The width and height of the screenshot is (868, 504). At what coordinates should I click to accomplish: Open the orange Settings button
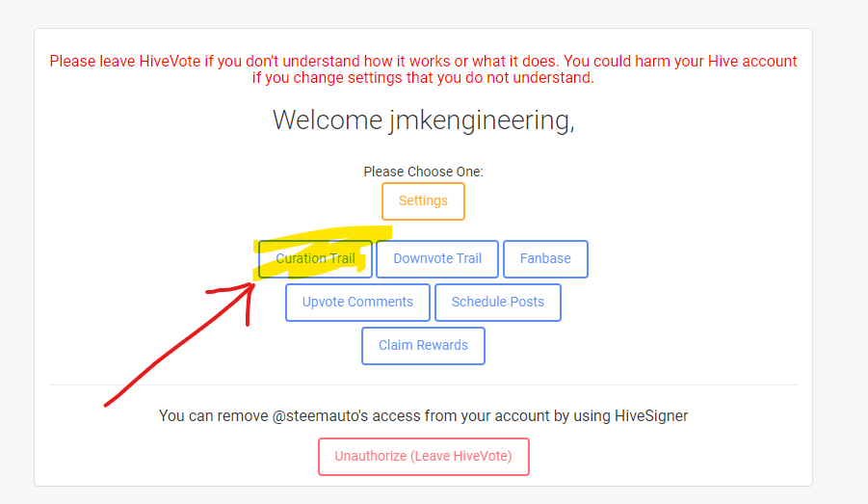[423, 201]
